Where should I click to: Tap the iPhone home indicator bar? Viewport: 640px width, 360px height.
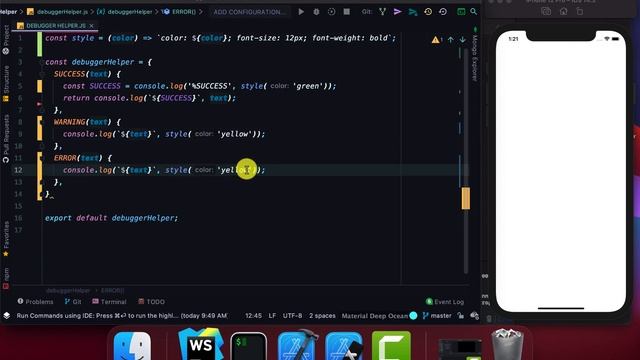tap(561, 308)
